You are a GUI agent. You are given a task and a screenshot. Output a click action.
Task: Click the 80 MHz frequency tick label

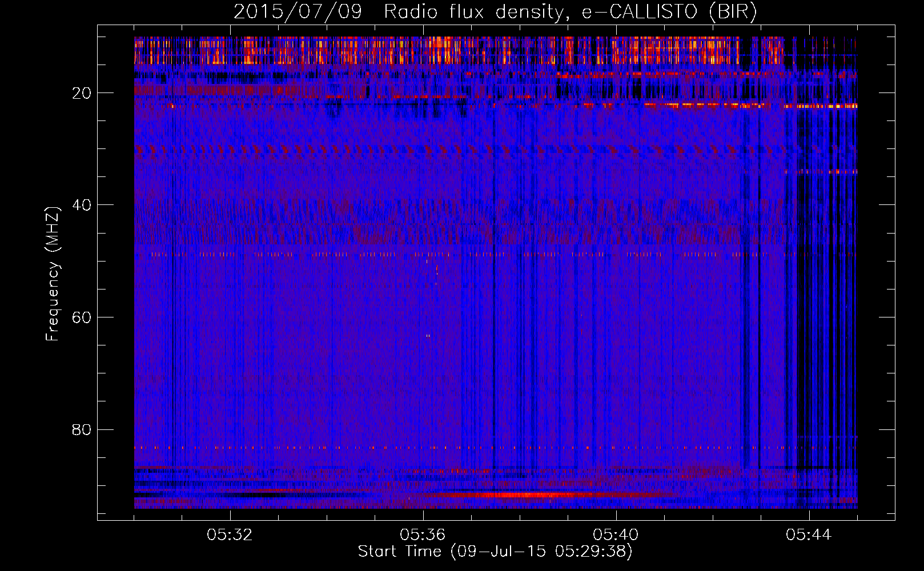82,429
